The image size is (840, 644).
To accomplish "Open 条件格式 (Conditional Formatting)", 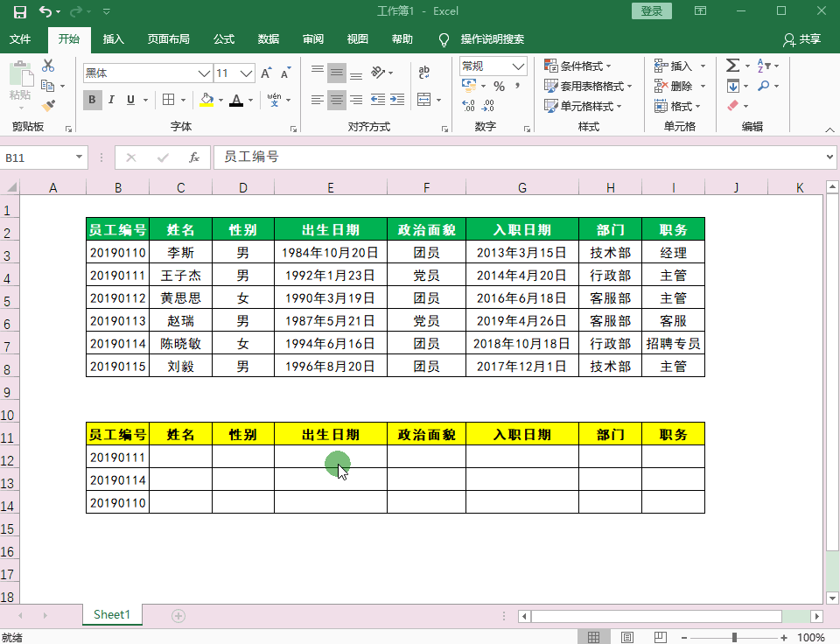I will 578,65.
